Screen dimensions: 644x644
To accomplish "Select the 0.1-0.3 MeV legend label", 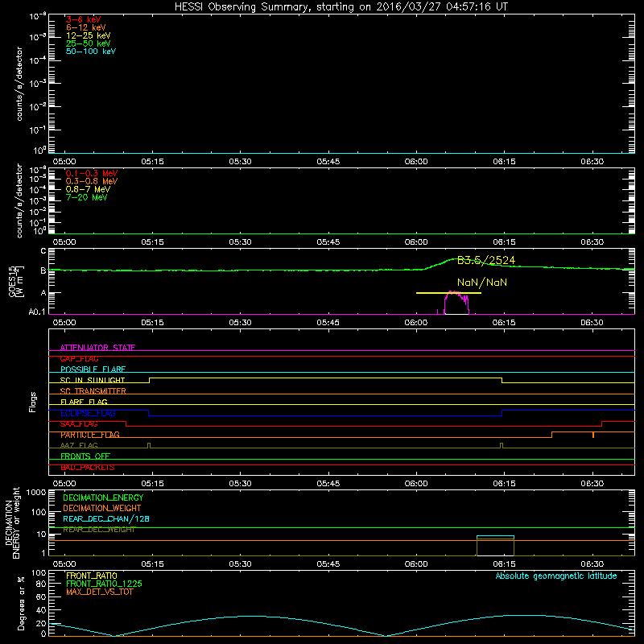I will click(92, 173).
